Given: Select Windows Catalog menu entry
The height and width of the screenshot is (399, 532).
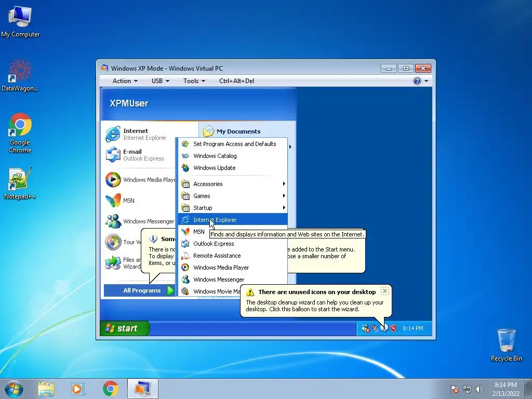Looking at the screenshot, I should point(233,156).
